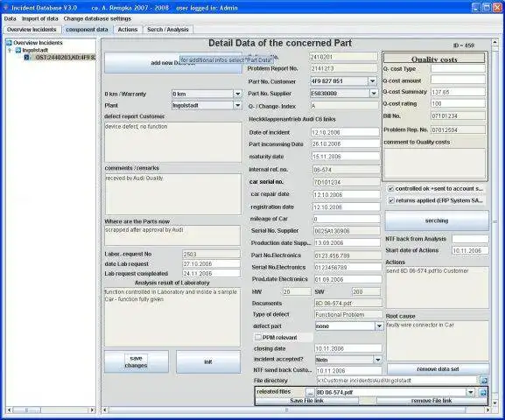Image resolution: width=505 pixels, height=420 pixels.
Task: Open the Part No. Customer dropdown
Action: click(372, 80)
